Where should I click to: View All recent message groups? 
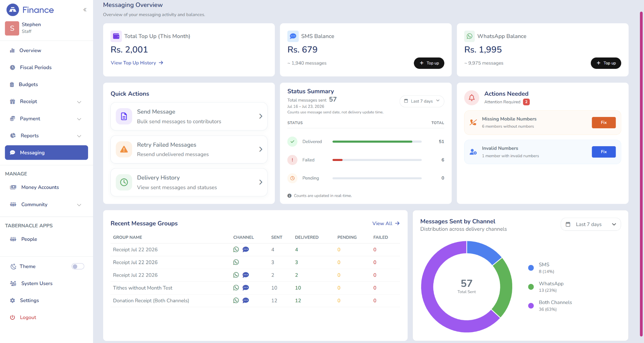[386, 223]
